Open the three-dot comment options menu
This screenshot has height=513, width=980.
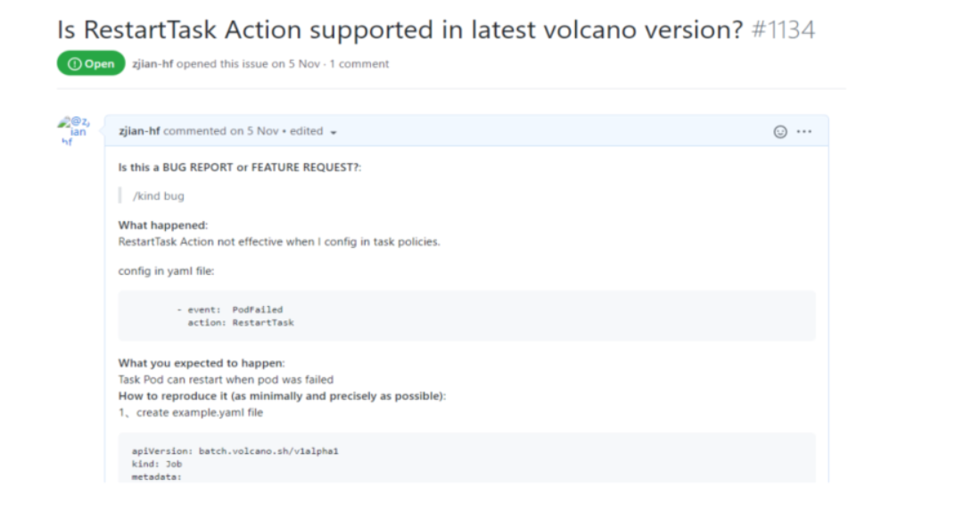(x=804, y=131)
